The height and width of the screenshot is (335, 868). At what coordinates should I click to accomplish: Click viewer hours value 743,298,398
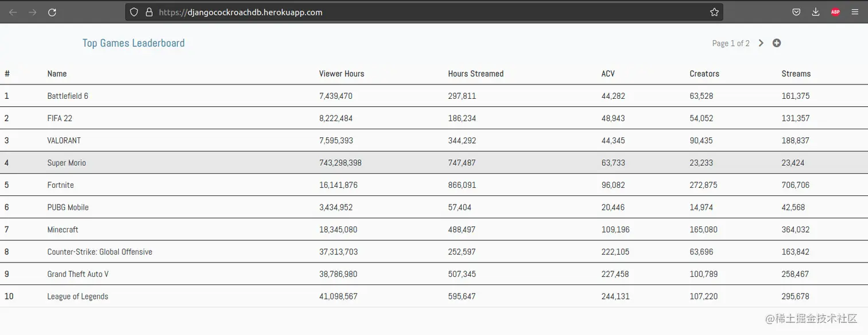340,163
